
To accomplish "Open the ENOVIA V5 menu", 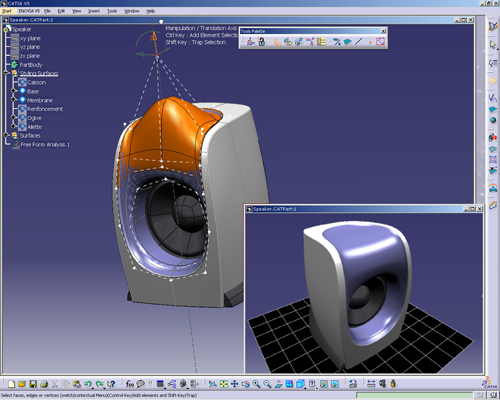I will pyautogui.click(x=29, y=11).
